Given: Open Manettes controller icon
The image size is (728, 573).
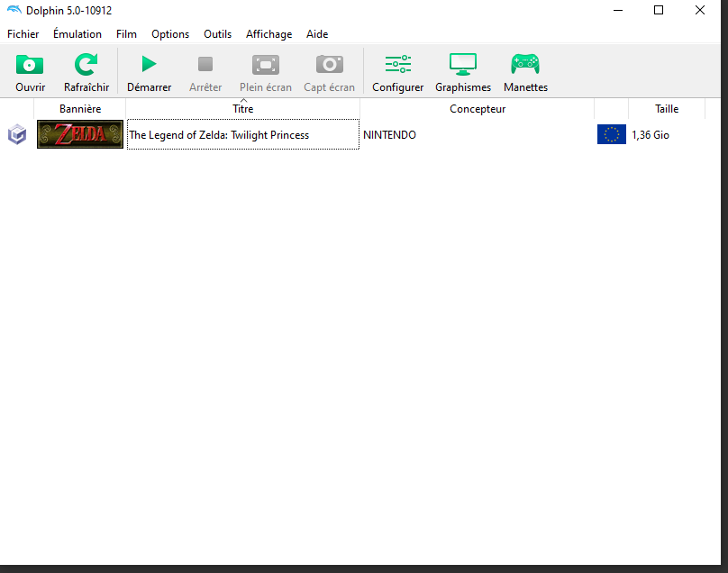Looking at the screenshot, I should 525,64.
